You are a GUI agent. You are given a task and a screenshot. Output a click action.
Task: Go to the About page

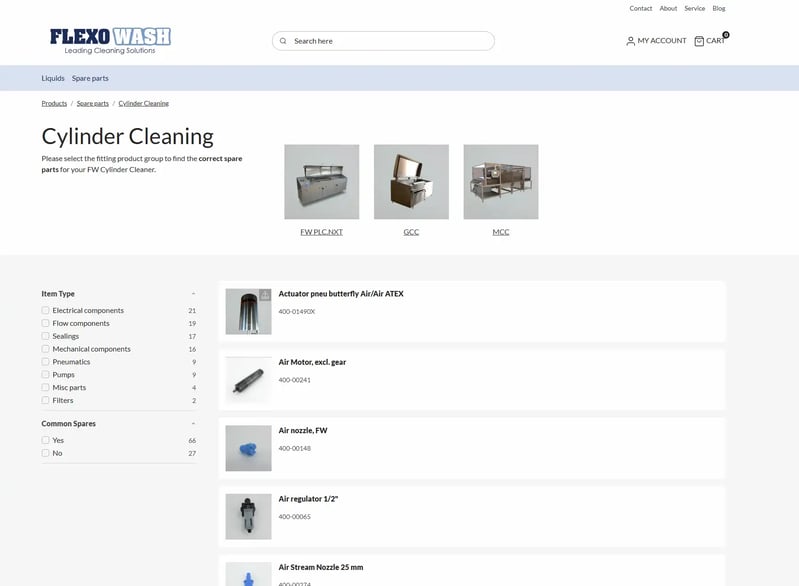point(668,8)
